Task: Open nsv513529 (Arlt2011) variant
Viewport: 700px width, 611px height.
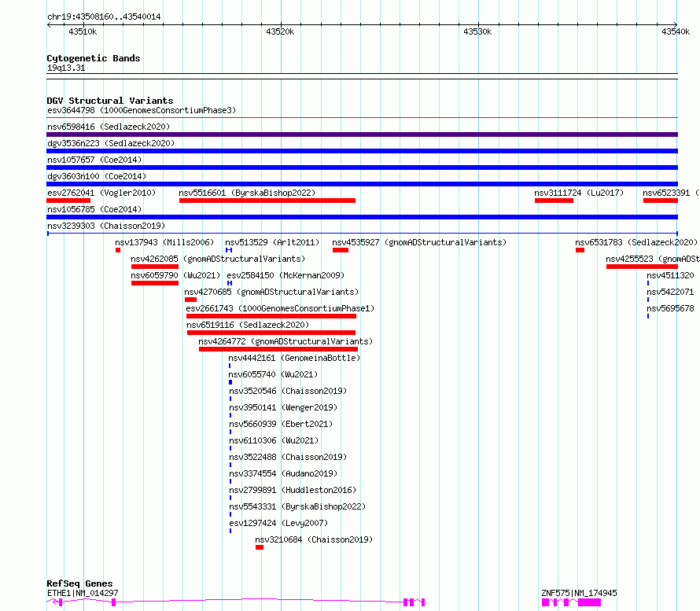Action: tap(272, 242)
